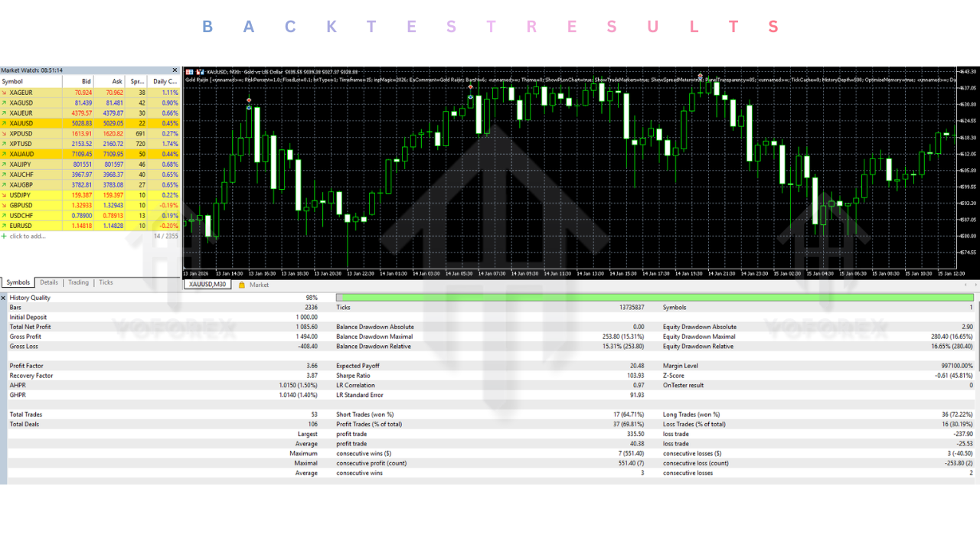This screenshot has width=980, height=551.
Task: Click the History Quality green progress bar
Action: pyautogui.click(x=655, y=298)
